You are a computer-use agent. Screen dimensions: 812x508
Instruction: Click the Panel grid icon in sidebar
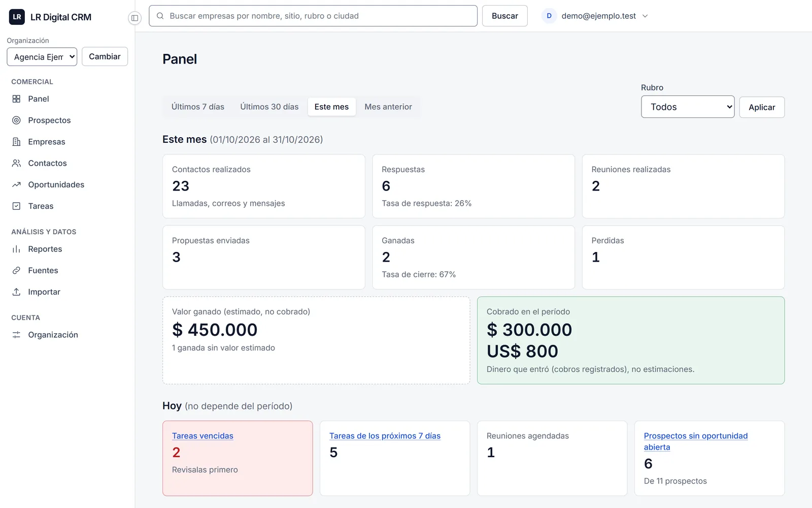[16, 99]
